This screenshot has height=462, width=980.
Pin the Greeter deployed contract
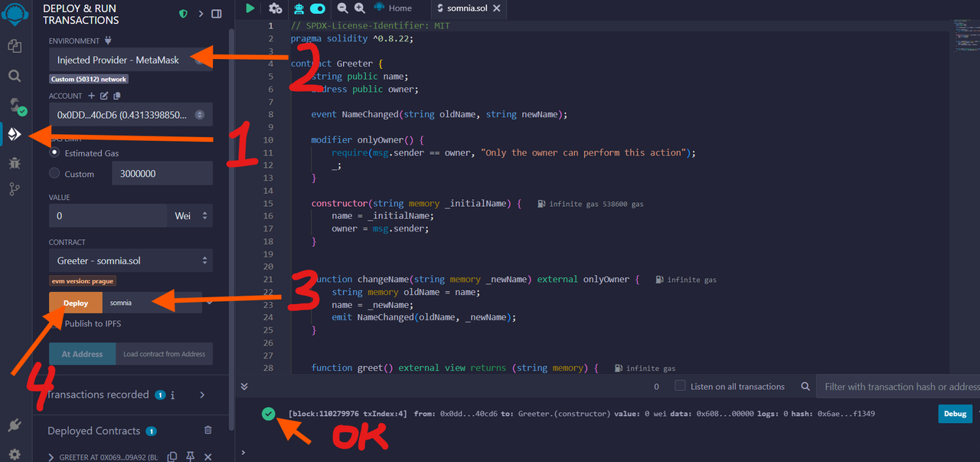click(191, 457)
